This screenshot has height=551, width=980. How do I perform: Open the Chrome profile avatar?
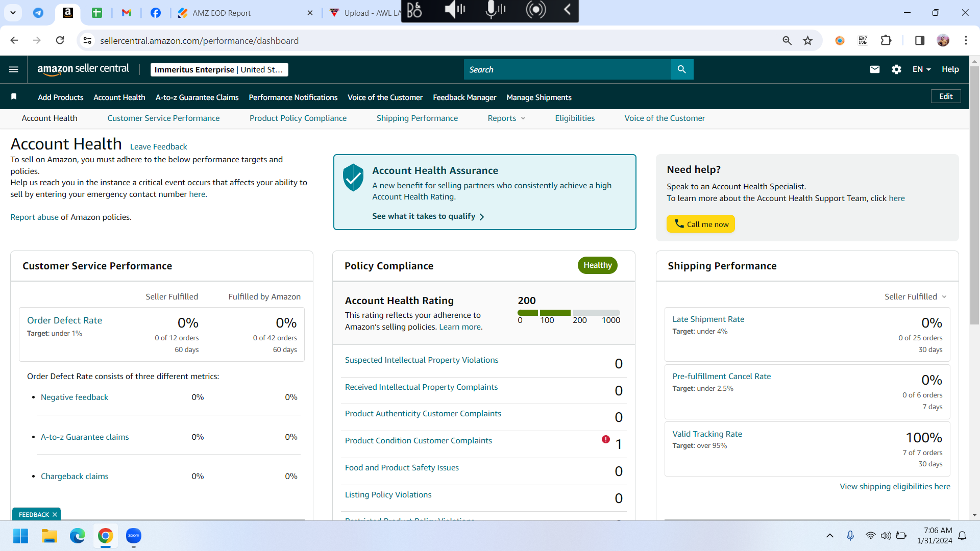coord(943,40)
